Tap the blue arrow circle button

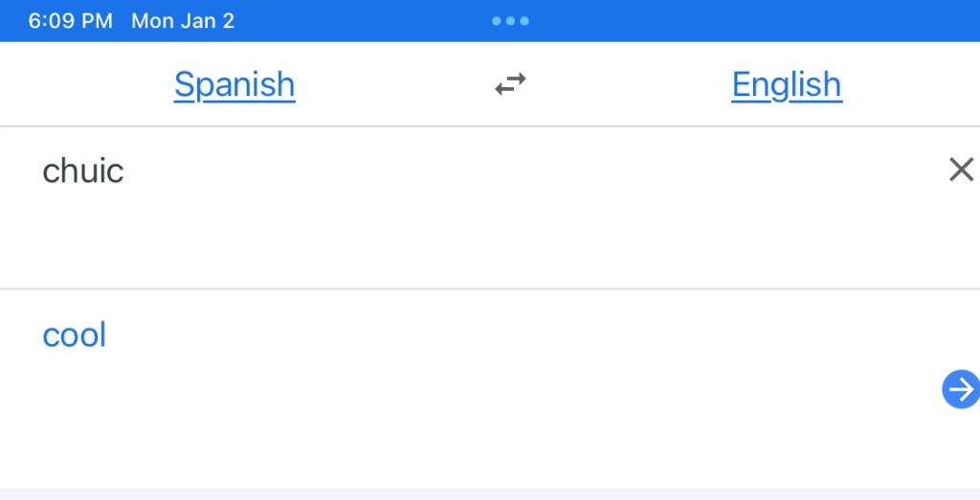tap(960, 390)
